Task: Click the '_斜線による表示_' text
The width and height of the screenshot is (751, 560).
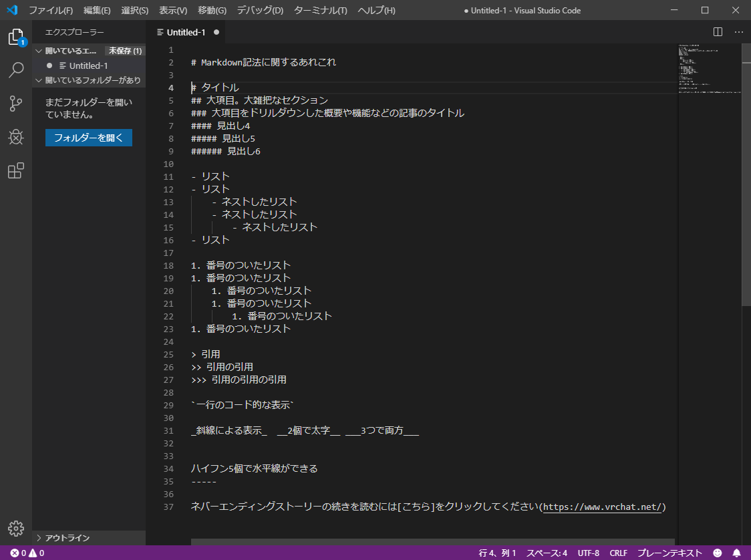Action: coord(229,430)
